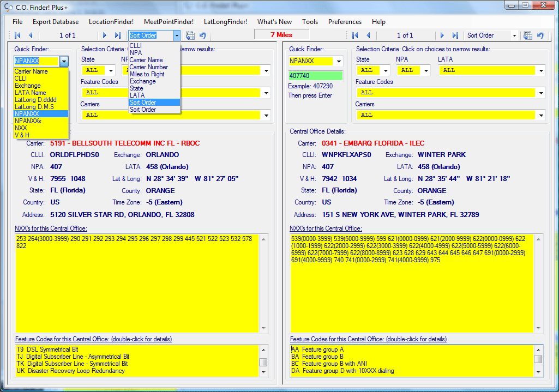Select T9 DSL Symmetrical Bit feature code
The image size is (559, 392).
(x=47, y=349)
